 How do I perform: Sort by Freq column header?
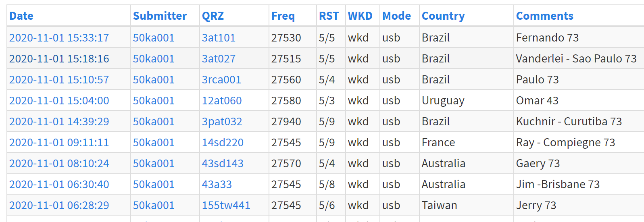[283, 16]
